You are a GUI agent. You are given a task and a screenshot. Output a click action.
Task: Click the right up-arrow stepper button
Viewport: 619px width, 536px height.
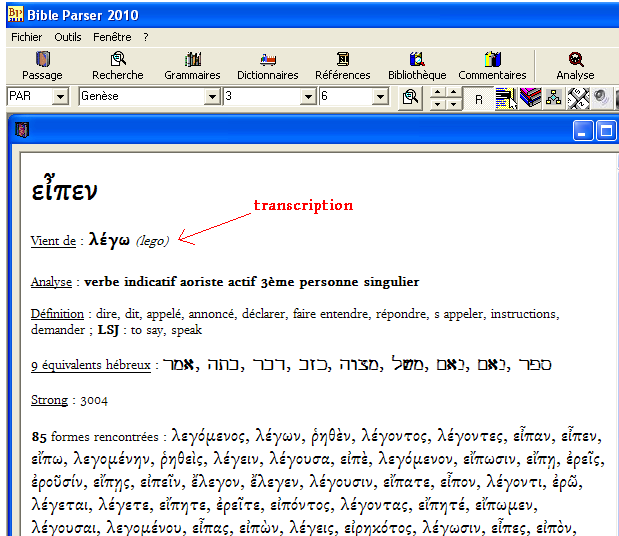pyautogui.click(x=454, y=92)
